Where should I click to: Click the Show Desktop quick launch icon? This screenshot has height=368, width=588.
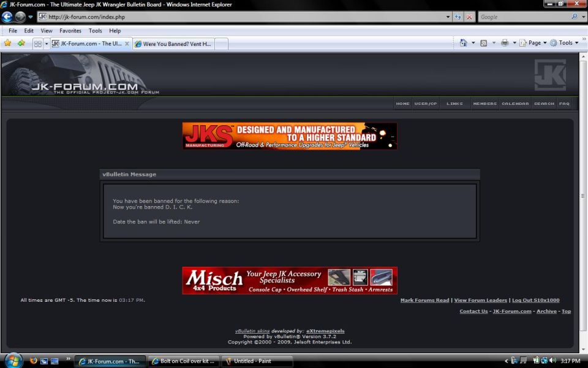(55, 361)
